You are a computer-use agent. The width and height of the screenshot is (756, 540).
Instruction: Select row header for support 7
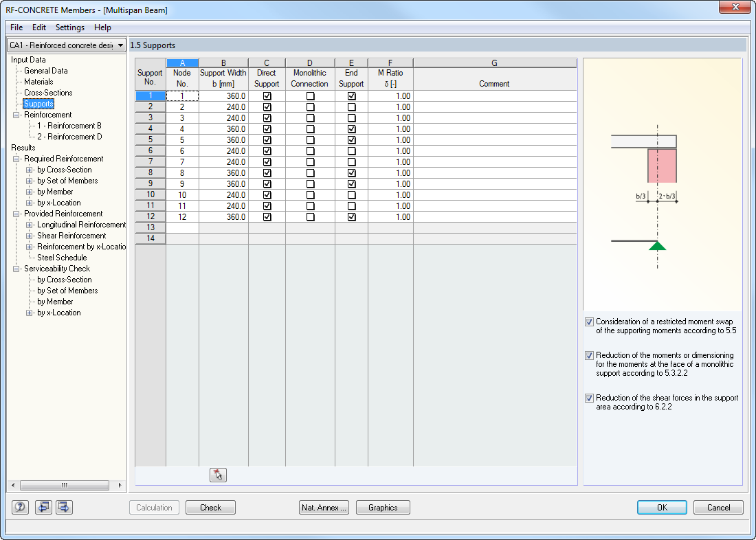click(151, 162)
